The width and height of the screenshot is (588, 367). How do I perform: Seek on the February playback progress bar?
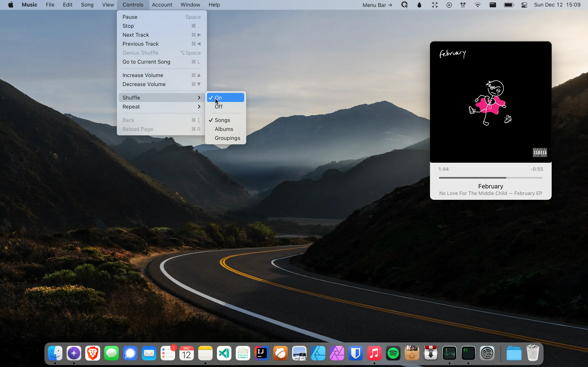pos(490,178)
